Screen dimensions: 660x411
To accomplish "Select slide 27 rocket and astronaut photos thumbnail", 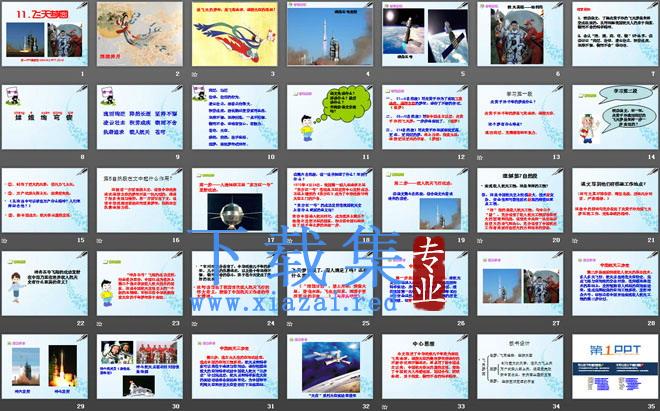I will [520, 283].
